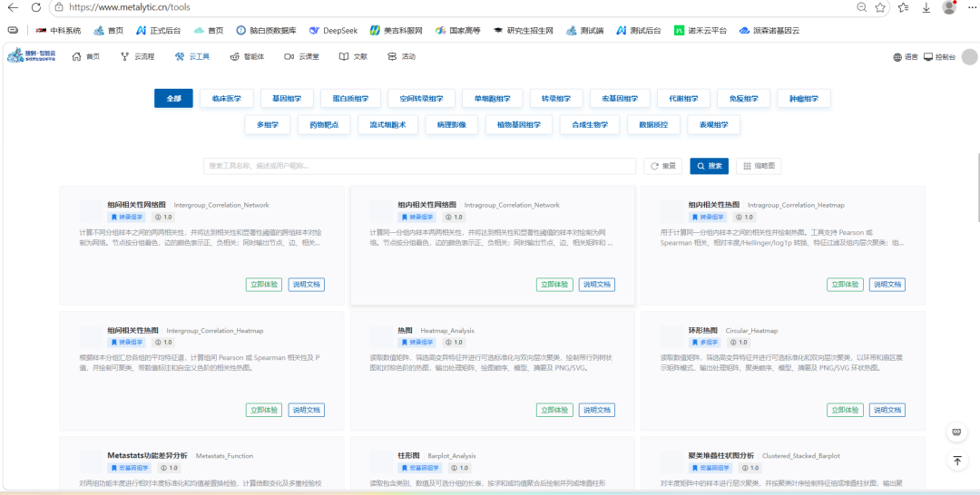
Task: Click 立即体验 on 组间相关性网络图 card
Action: coord(264,285)
